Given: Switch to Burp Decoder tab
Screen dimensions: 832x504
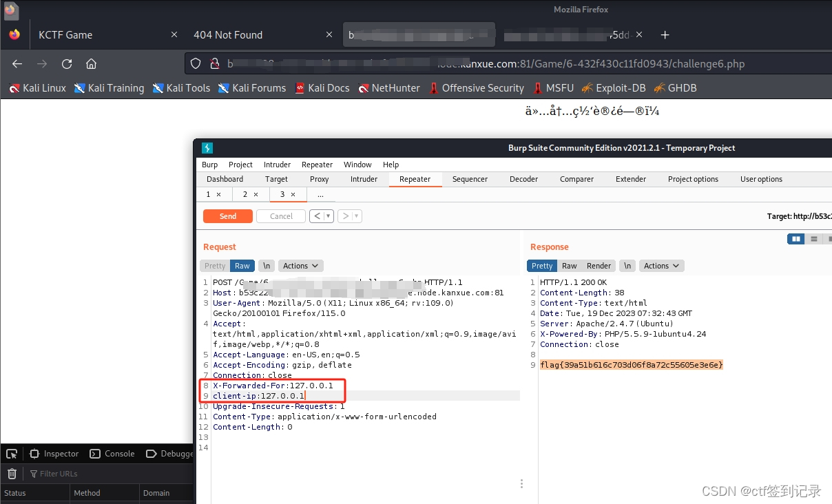Looking at the screenshot, I should (x=523, y=179).
